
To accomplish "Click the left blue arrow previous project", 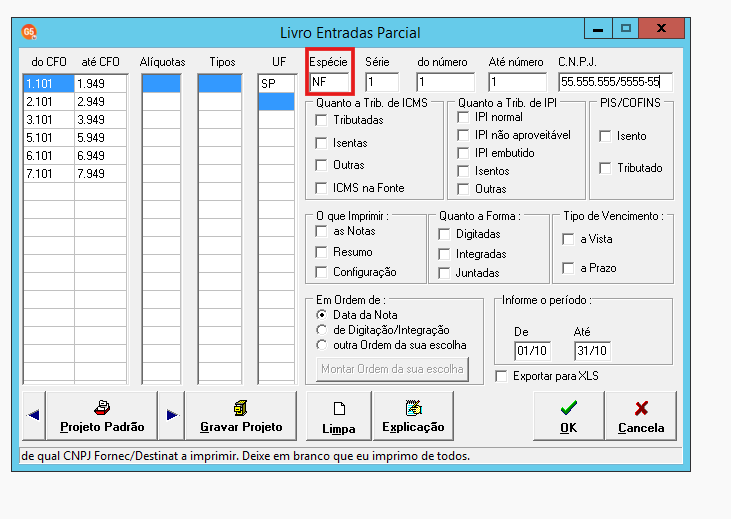I will 34,415.
